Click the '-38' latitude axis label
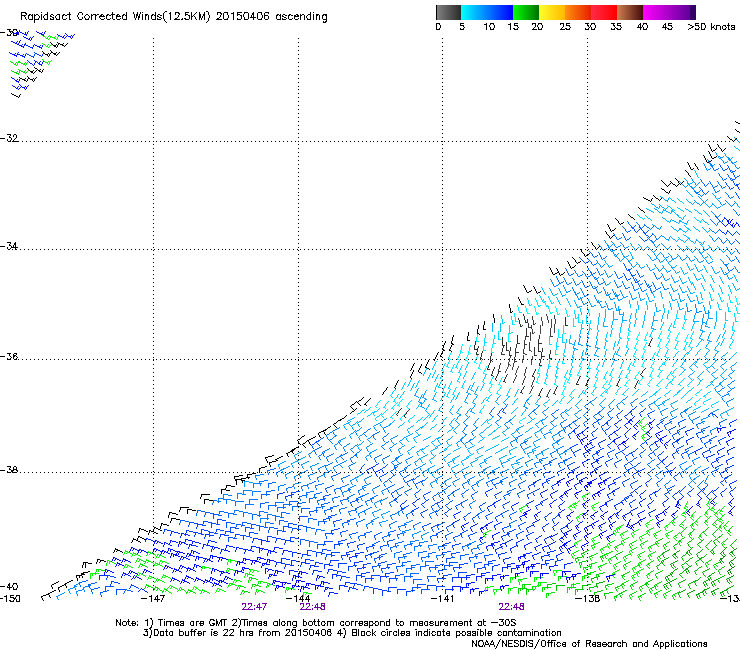The height and width of the screenshot is (650, 740). (x=9, y=470)
